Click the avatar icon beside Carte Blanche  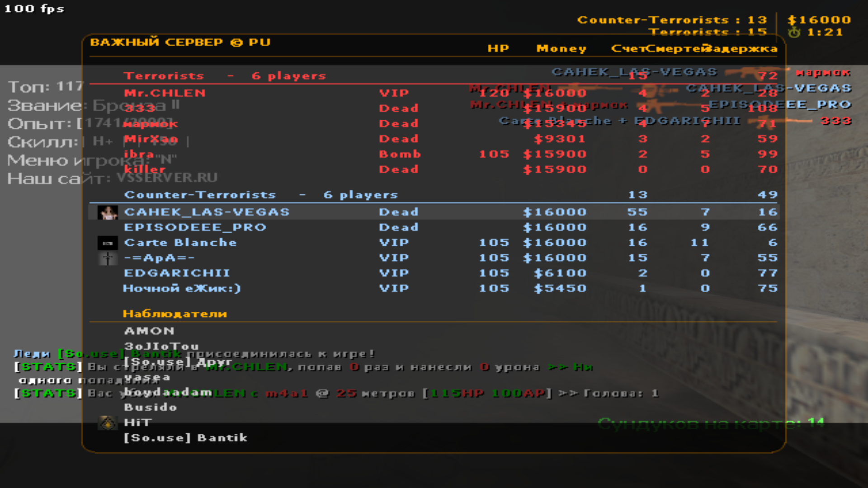108,243
